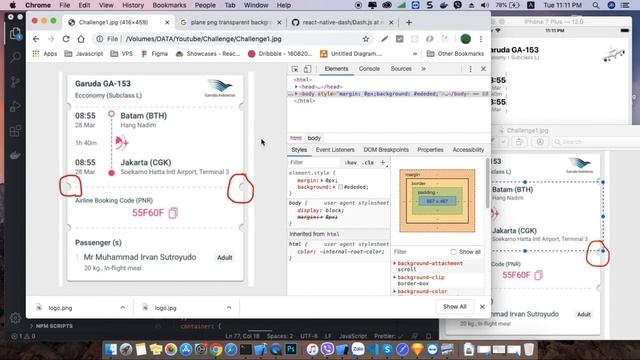640x360 pixels.
Task: Close the DevTools panel
Action: [x=483, y=69]
